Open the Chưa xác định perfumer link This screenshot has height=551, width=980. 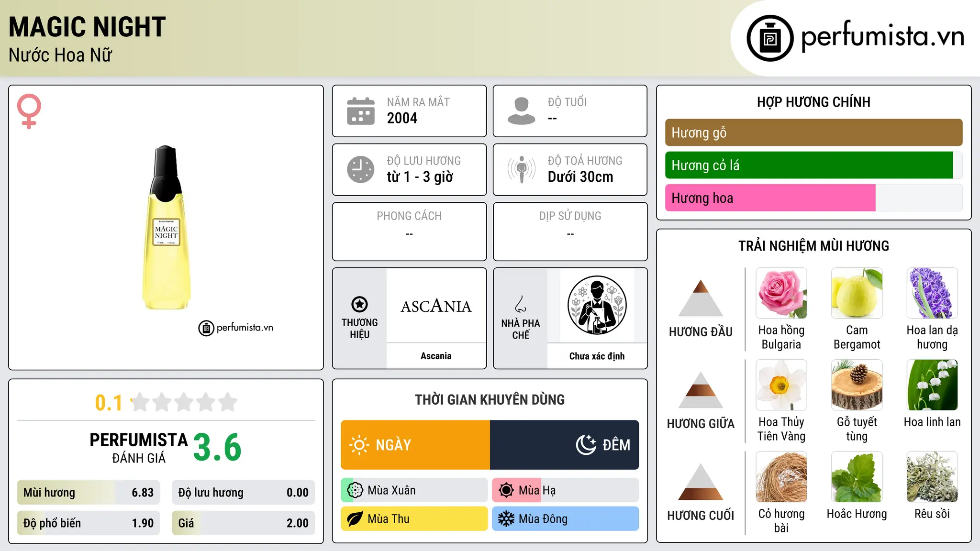(x=597, y=356)
